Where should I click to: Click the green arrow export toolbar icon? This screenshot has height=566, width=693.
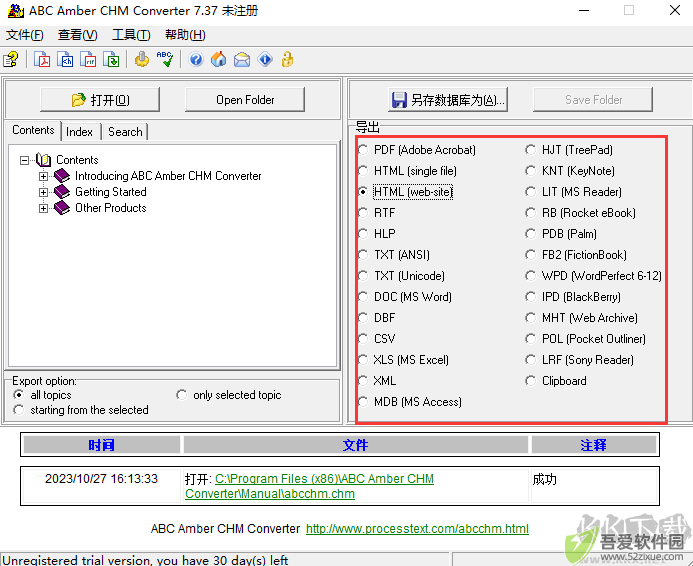(111, 59)
